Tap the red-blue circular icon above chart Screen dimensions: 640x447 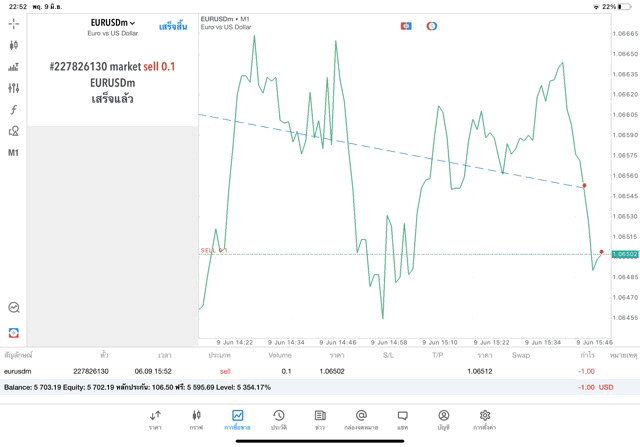432,25
